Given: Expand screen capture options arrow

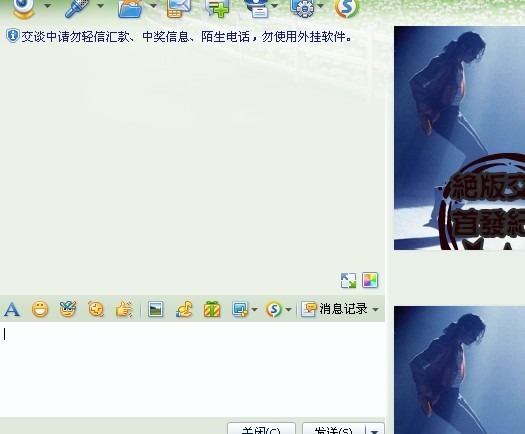Looking at the screenshot, I should 254,309.
